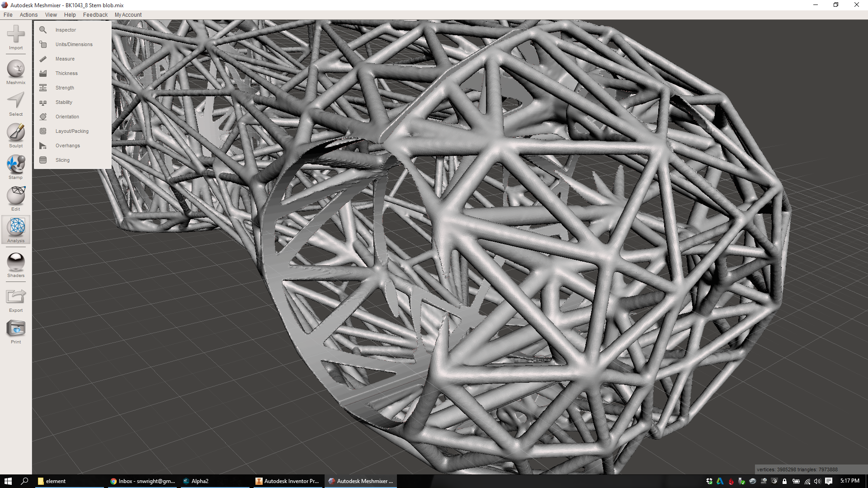
Task: Open the volume control in system tray
Action: click(817, 481)
